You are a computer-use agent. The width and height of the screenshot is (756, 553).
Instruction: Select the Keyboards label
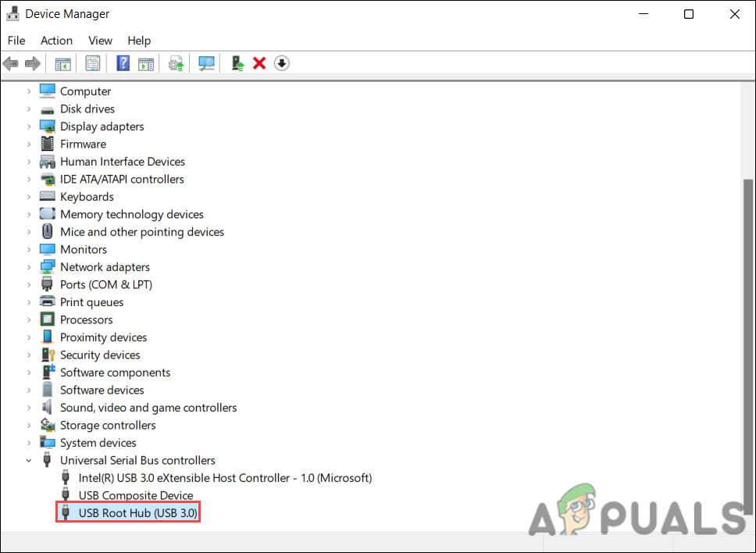coord(87,197)
